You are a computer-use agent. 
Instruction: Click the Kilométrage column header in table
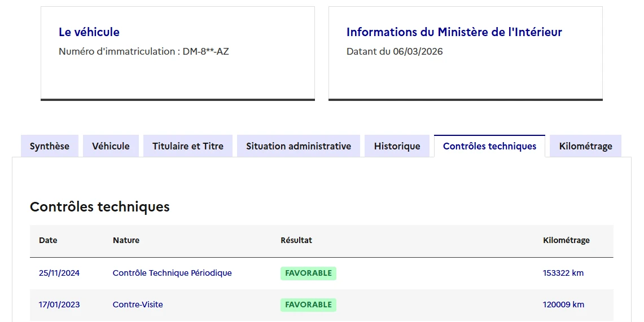tap(566, 240)
